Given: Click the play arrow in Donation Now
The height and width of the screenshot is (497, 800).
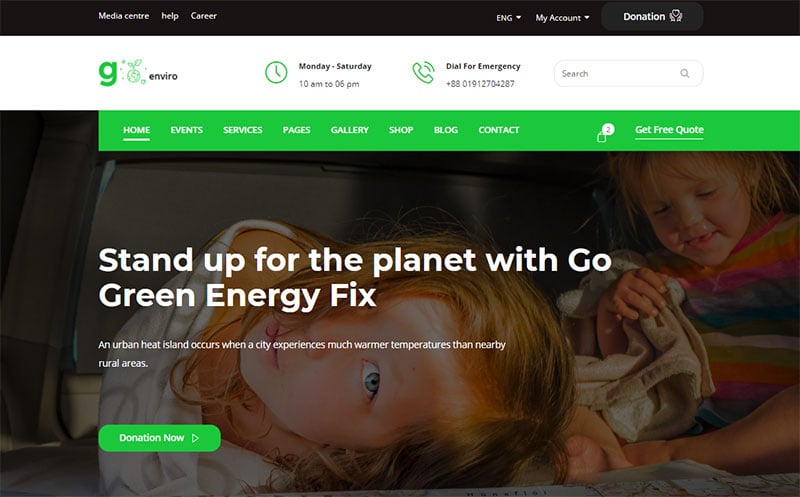Looking at the screenshot, I should (195, 438).
